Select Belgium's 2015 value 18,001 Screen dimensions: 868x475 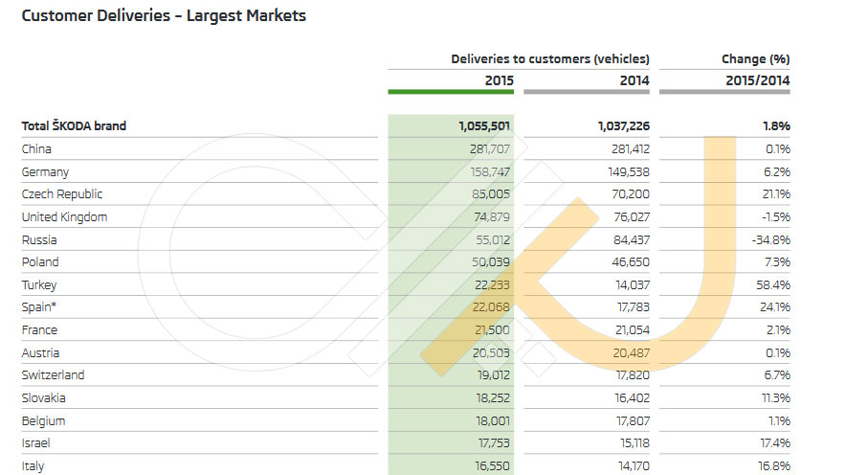(x=493, y=420)
